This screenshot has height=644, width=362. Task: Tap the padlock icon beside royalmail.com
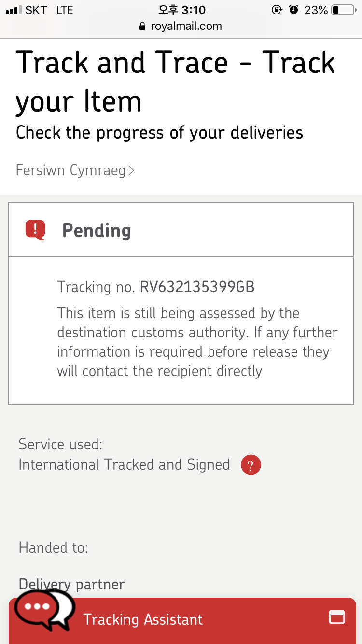click(x=142, y=26)
